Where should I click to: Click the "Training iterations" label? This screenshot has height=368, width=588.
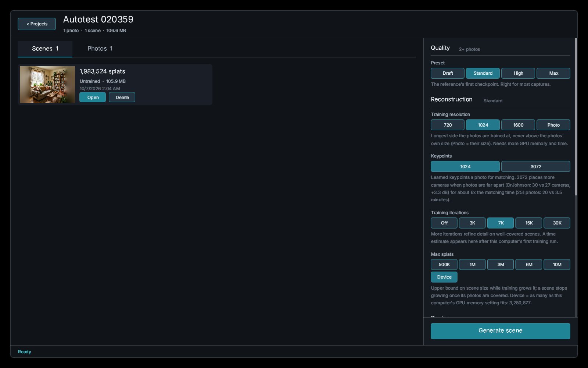click(450, 213)
